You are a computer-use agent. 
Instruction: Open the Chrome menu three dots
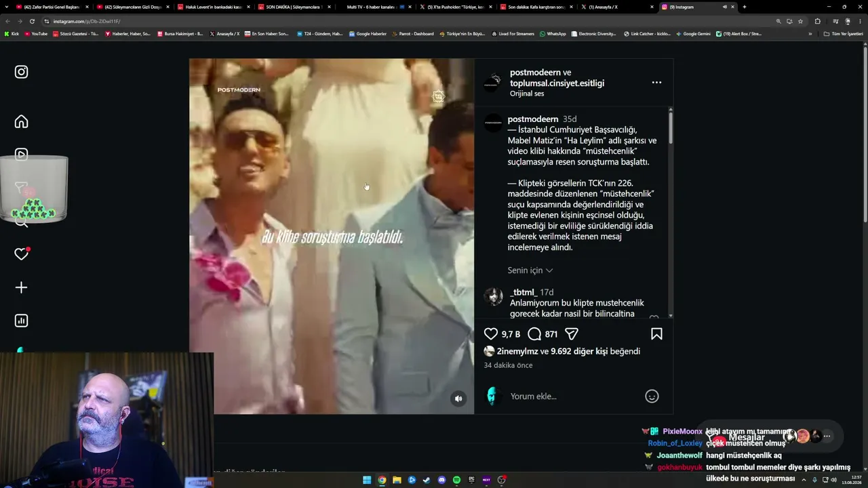coord(860,21)
